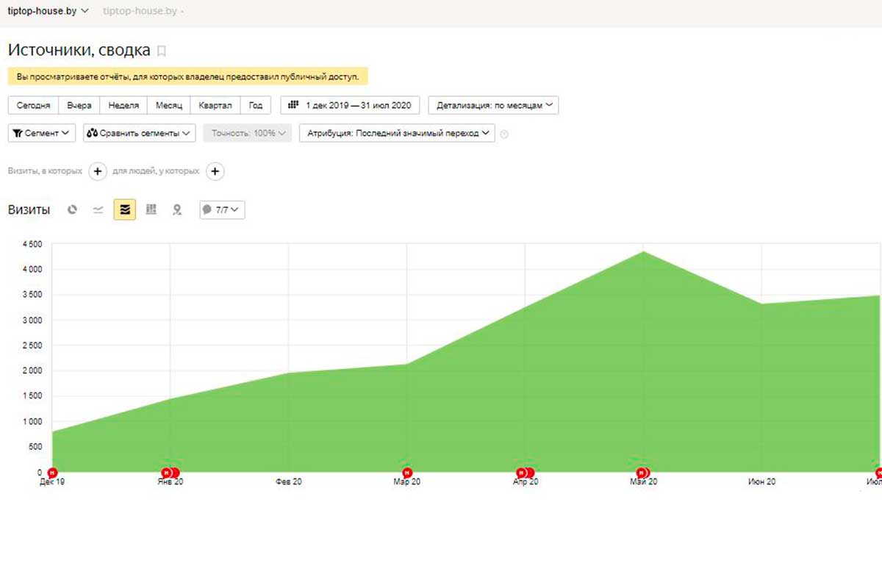
Task: Add a visit condition with plus button
Action: (98, 171)
